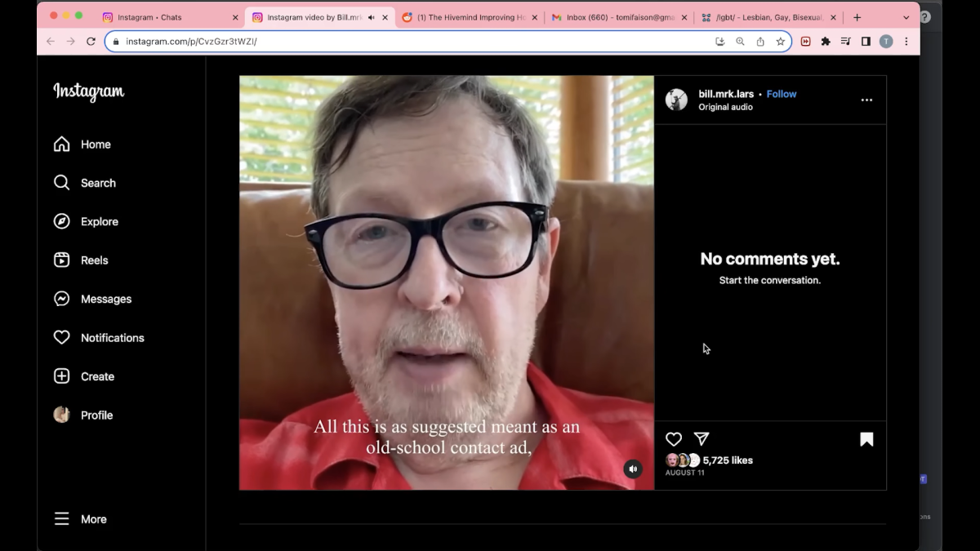980x551 pixels.
Task: Expand the More menu in sidebar
Action: (82, 519)
